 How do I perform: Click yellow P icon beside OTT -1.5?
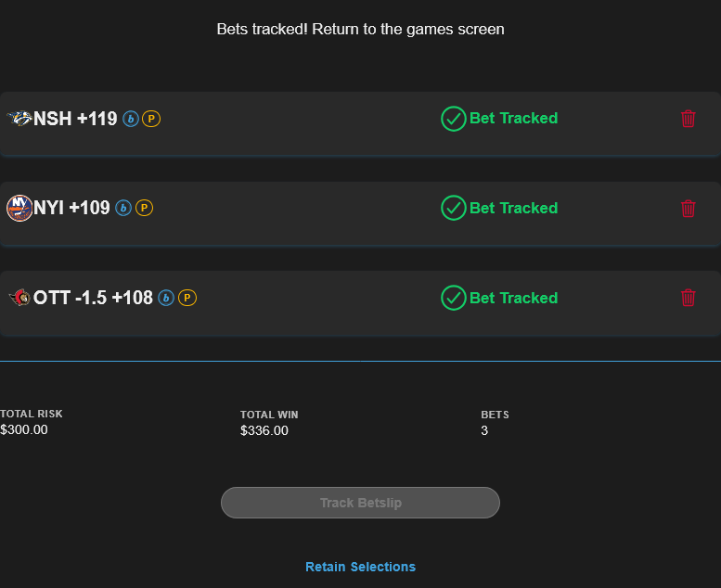tap(187, 298)
